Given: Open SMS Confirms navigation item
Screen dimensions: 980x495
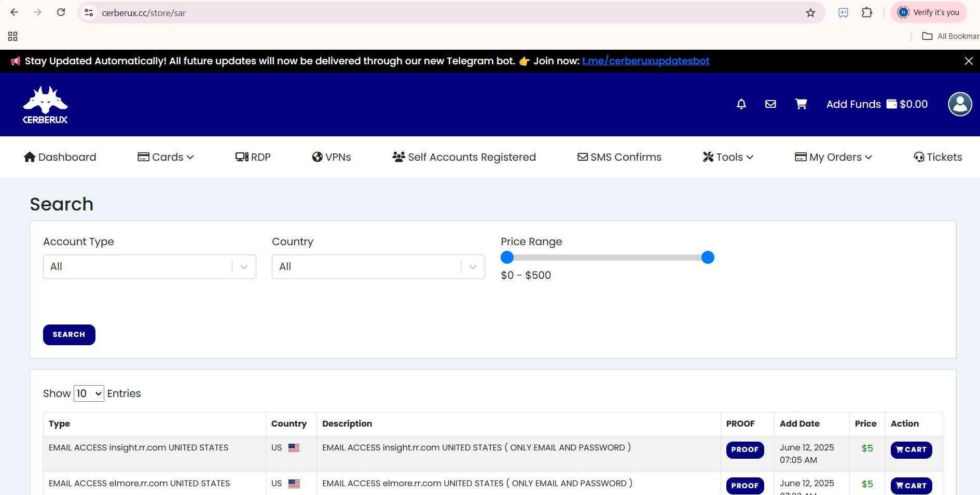Looking at the screenshot, I should (x=619, y=157).
